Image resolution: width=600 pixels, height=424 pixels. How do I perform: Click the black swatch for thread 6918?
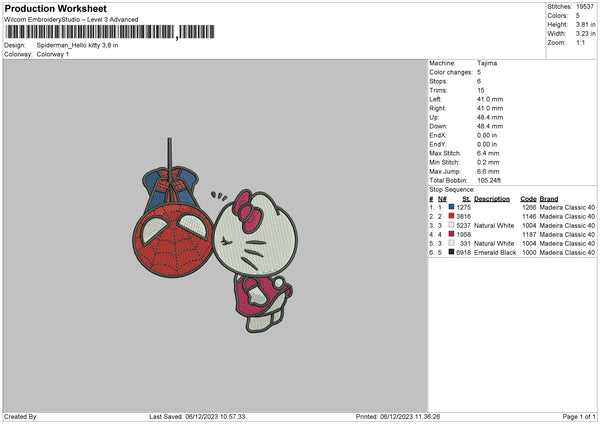[451, 252]
